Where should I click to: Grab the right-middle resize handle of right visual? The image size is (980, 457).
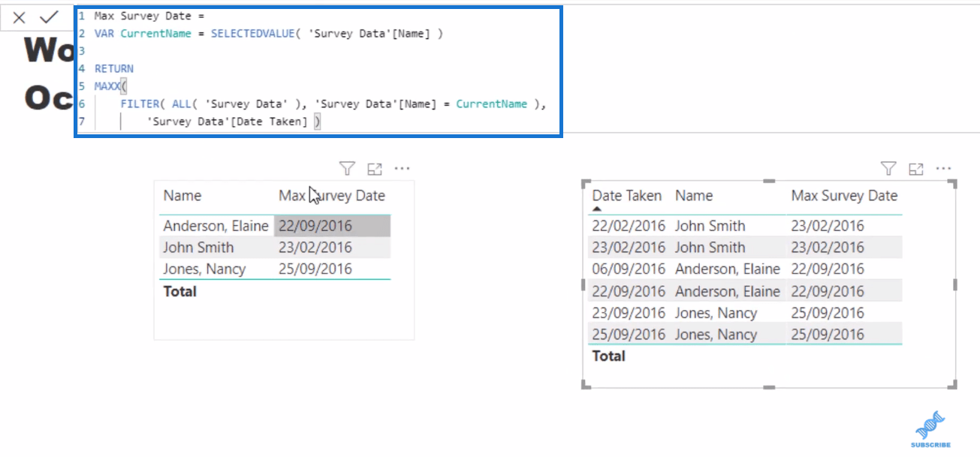pyautogui.click(x=954, y=284)
